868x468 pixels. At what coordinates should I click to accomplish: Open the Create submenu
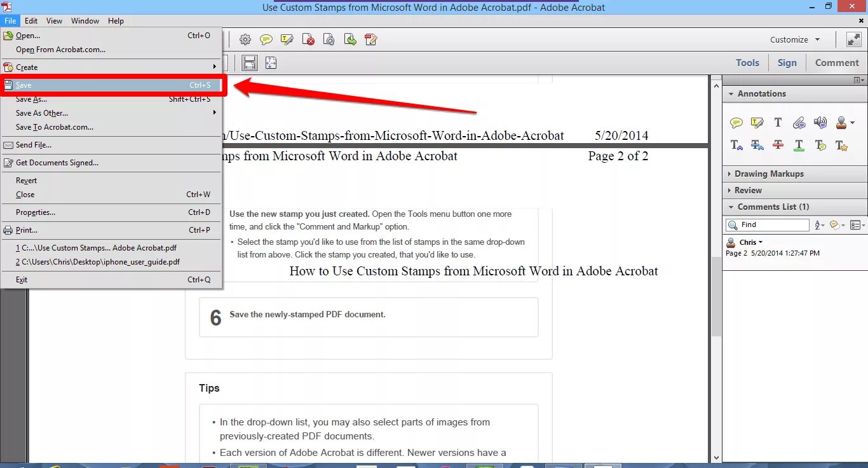tap(111, 67)
